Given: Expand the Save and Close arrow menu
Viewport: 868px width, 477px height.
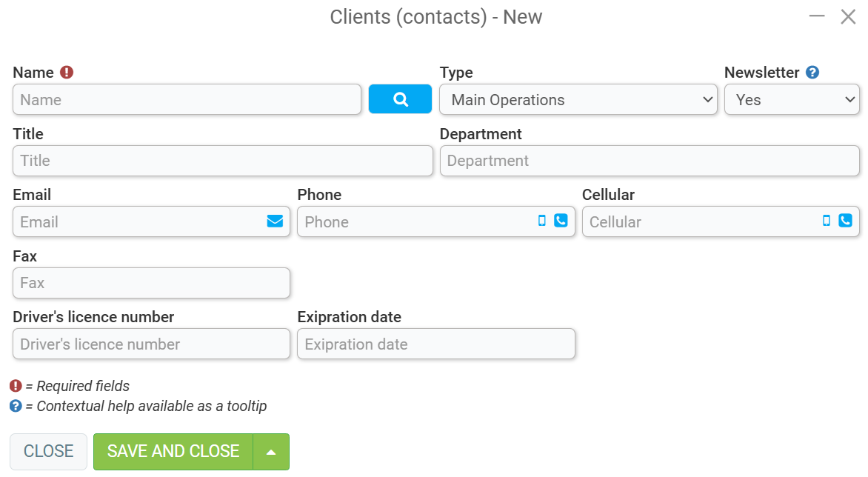Looking at the screenshot, I should 271,452.
